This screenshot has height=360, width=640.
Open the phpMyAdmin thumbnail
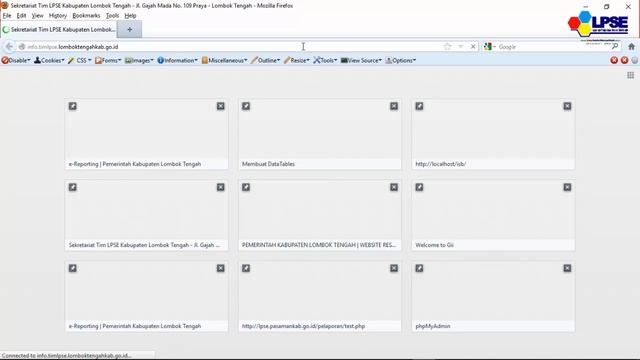click(493, 296)
